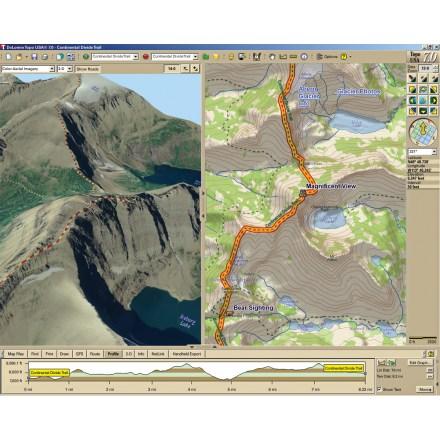The image size is (440, 440).
Task: Click the arrow pointing up-left in 3-D toolbar
Action: point(185,69)
